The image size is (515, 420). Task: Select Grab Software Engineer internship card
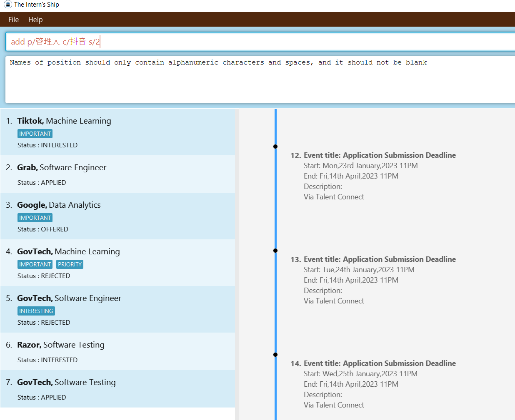117,174
